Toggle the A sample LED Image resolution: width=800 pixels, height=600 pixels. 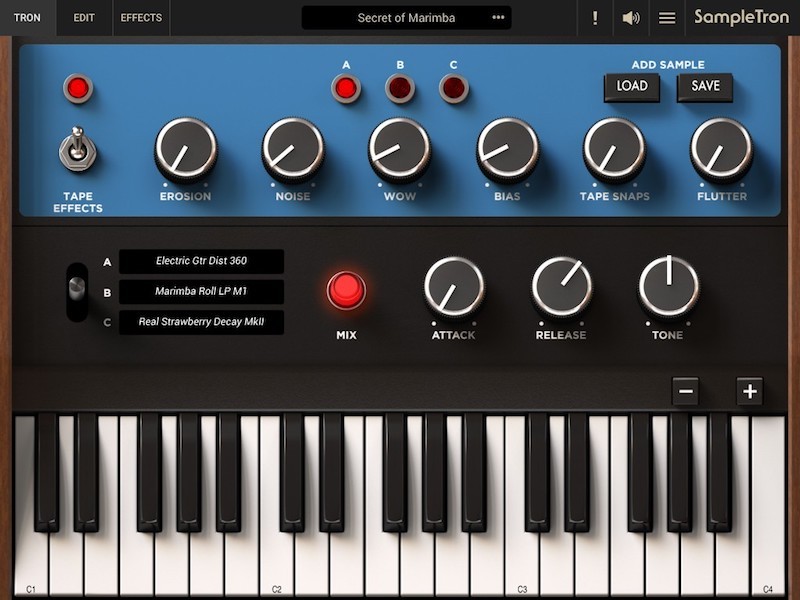pyautogui.click(x=346, y=89)
